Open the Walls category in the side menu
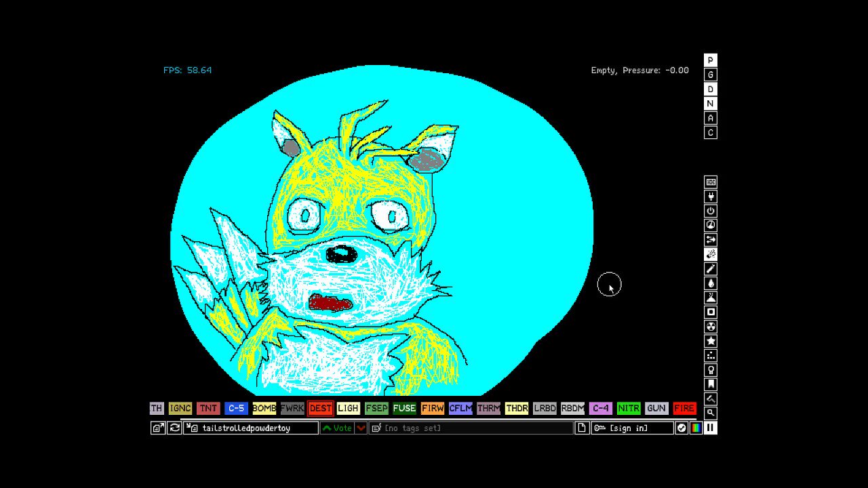The width and height of the screenshot is (868, 488). coord(711,182)
